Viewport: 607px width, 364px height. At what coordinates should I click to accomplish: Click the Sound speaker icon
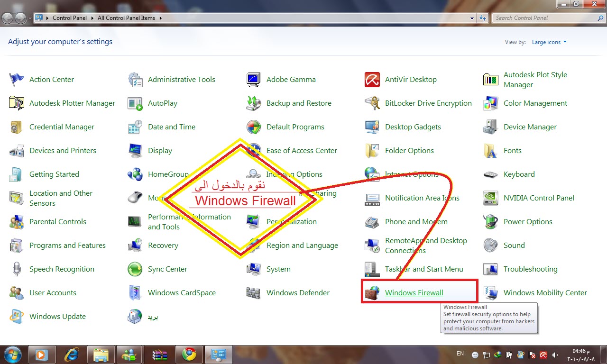pyautogui.click(x=491, y=246)
